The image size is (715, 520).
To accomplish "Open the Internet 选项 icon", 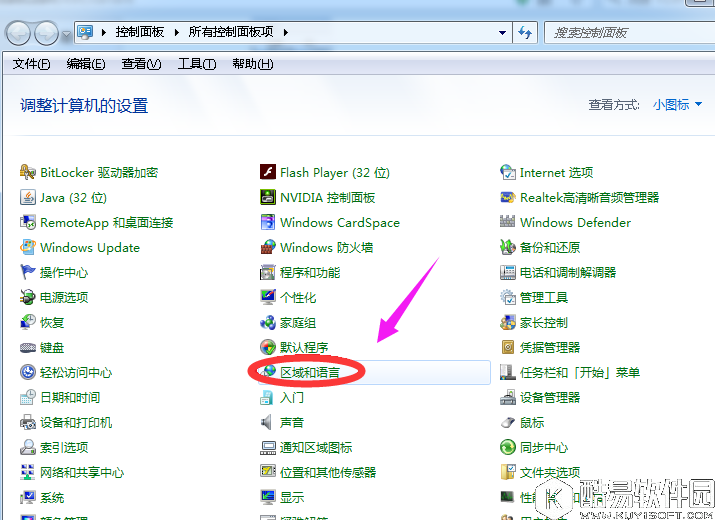I will tap(508, 172).
